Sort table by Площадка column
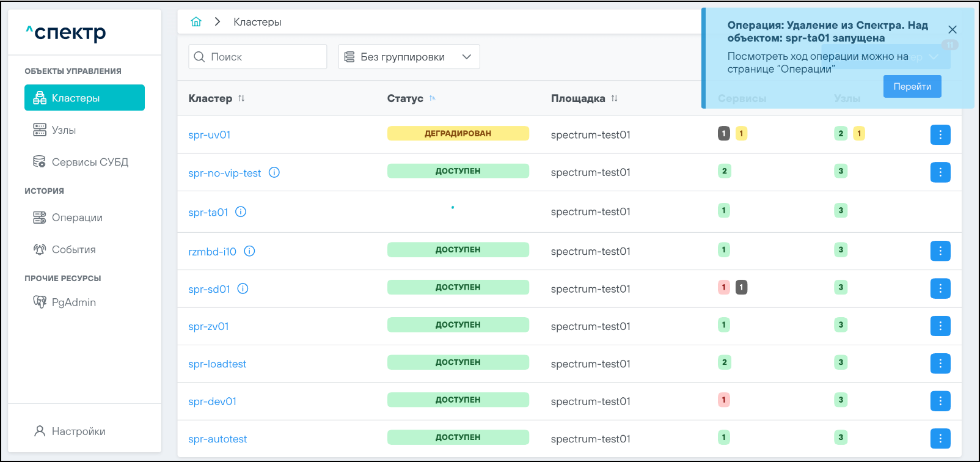Viewport: 980px width, 462px height. pos(614,98)
